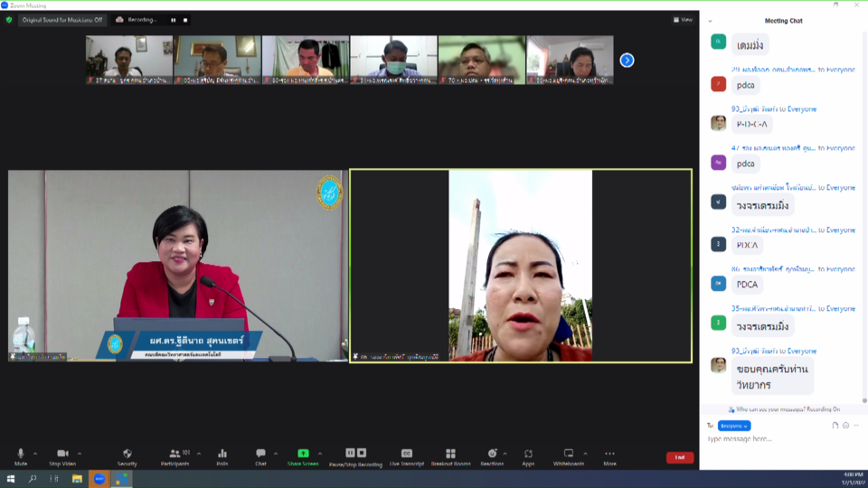Click the red avatar beside first pdca message

pyautogui.click(x=718, y=84)
